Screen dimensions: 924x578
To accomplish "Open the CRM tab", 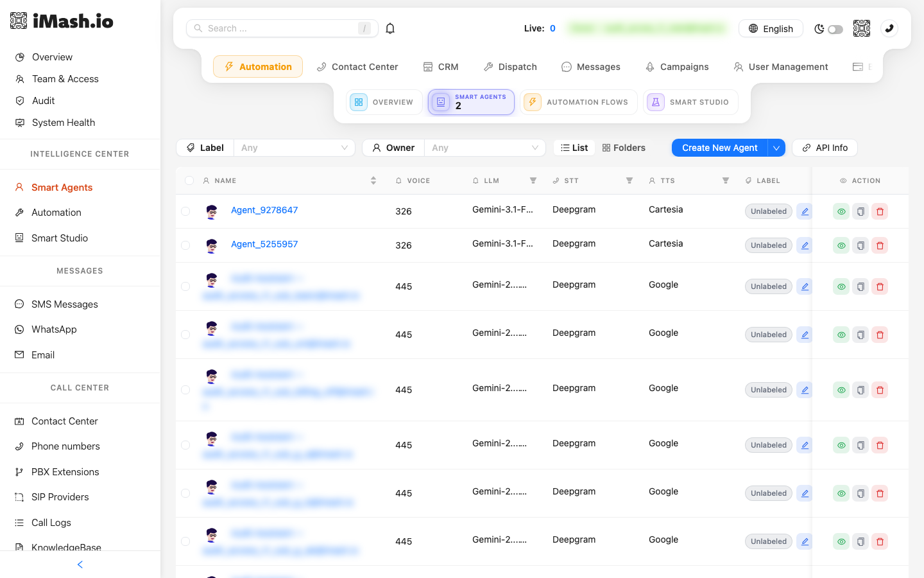I will coord(441,67).
